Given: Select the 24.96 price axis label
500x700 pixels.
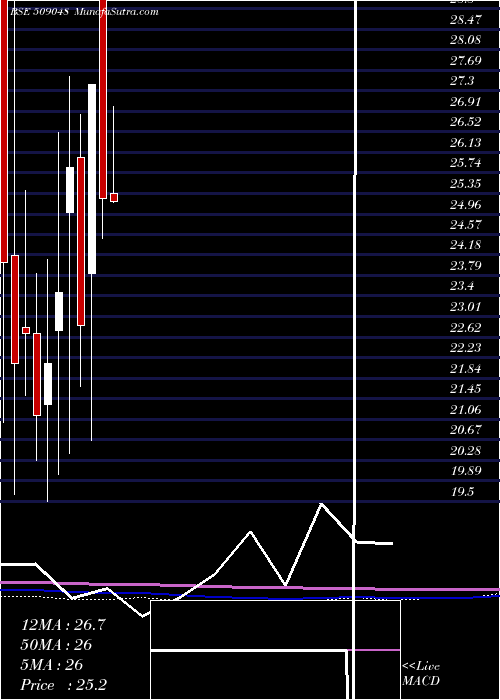Looking at the screenshot, I should coord(466,205).
